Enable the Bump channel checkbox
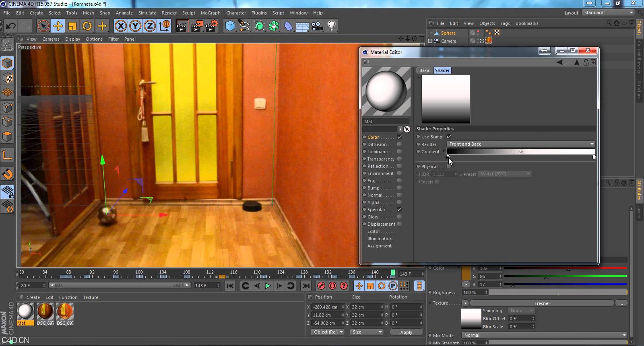Viewport: 644px width, 346px height. click(x=399, y=188)
